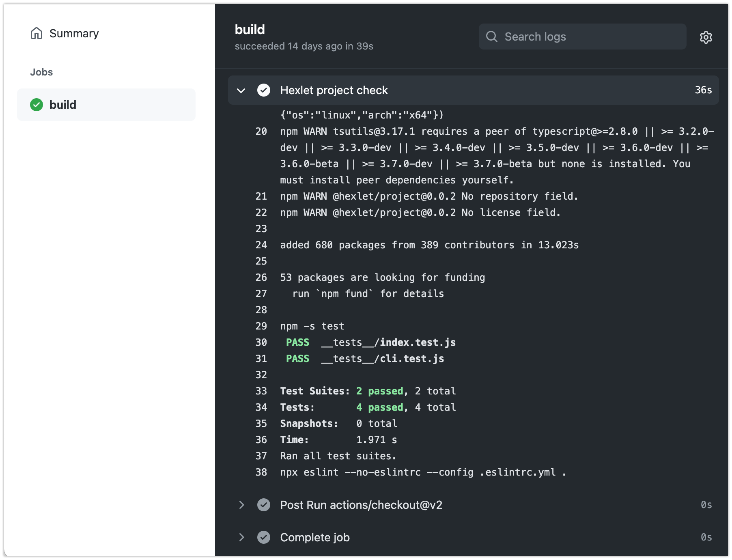Click the Post Run actions/checkout@v2 label
The image size is (732, 560).
pos(361,505)
